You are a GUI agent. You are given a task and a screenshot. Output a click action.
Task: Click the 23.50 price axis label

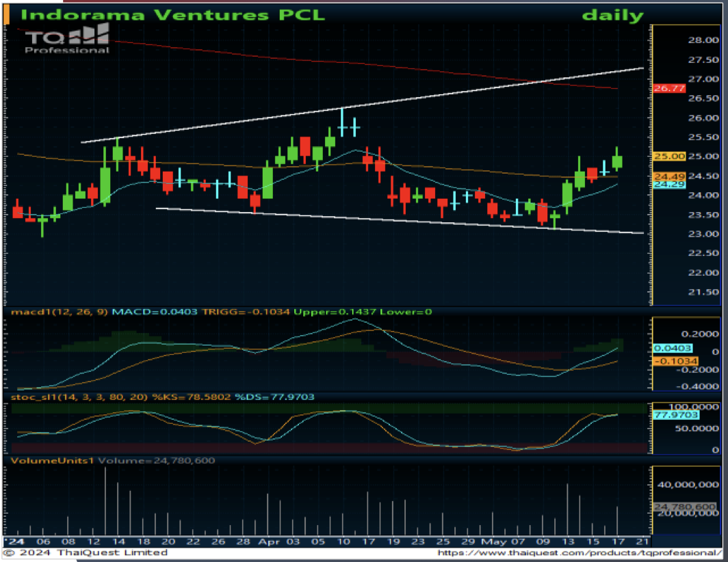tap(703, 215)
